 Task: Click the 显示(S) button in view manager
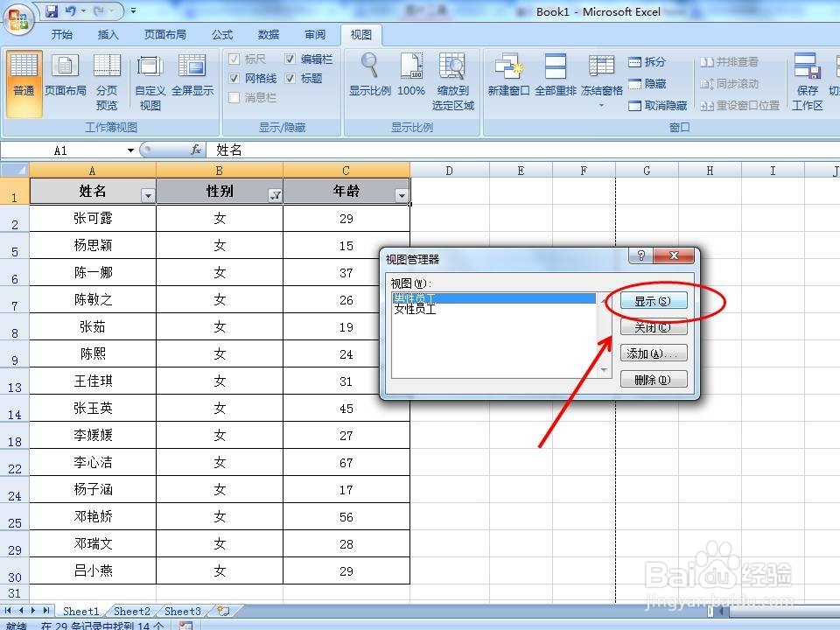652,299
